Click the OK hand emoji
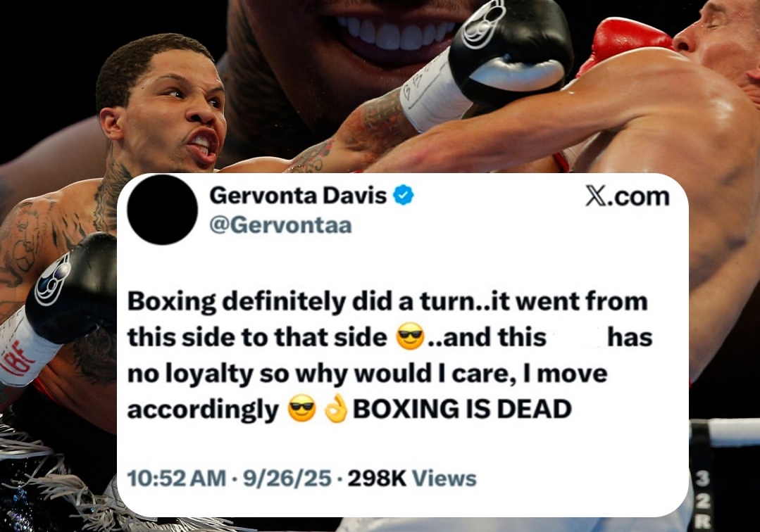 pyautogui.click(x=337, y=409)
